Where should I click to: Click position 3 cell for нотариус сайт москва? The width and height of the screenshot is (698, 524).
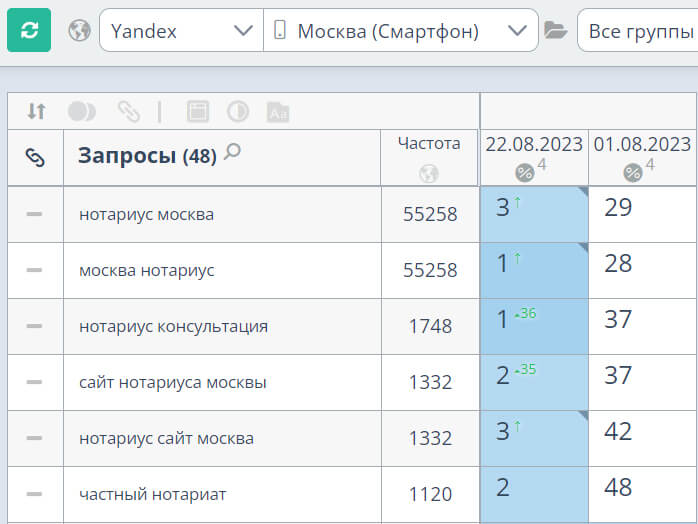pos(534,439)
